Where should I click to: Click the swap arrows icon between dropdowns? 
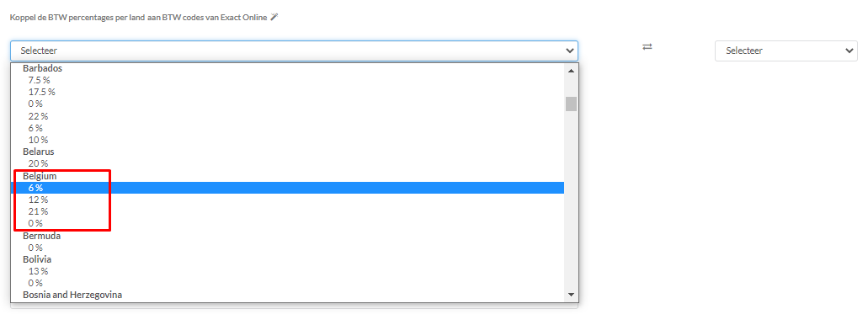[647, 47]
